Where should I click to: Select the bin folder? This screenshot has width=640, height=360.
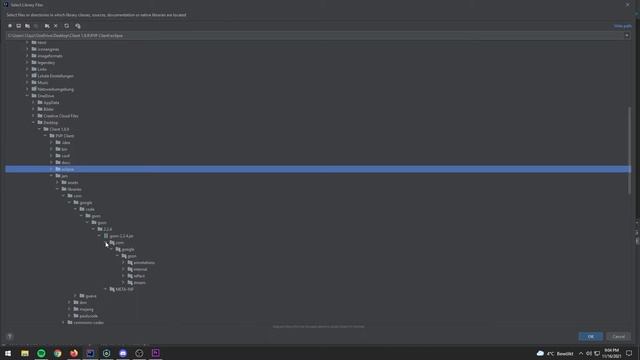64,149
